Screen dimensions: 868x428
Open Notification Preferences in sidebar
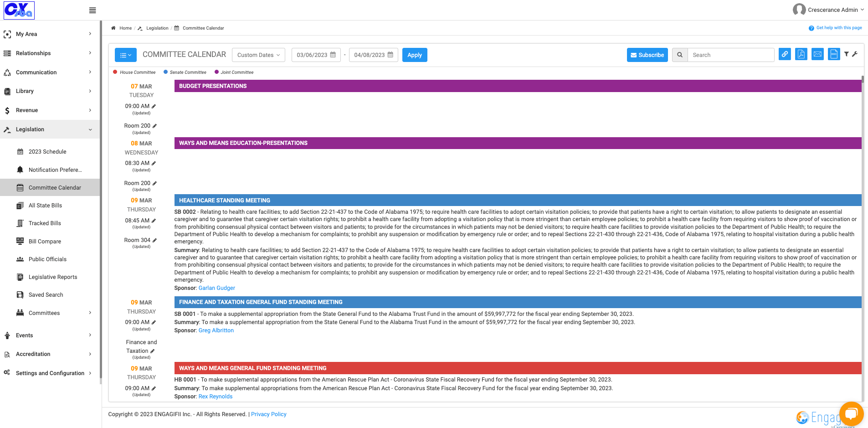(55, 170)
